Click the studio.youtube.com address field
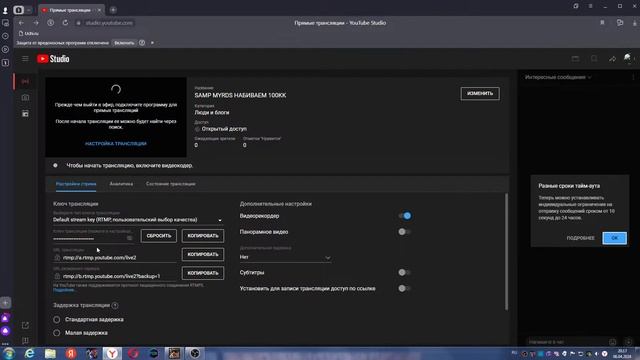 click(x=109, y=23)
